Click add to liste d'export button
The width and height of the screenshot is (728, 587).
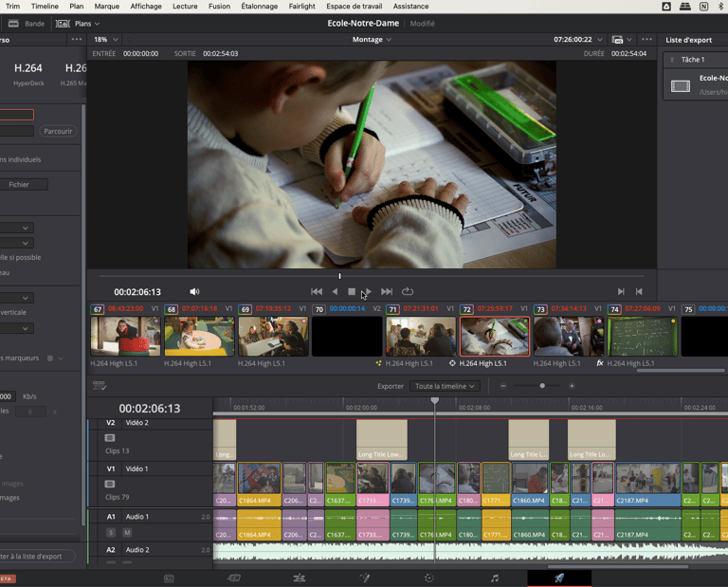click(x=37, y=556)
